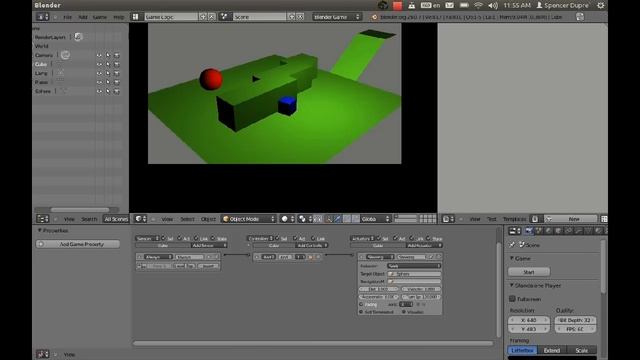Click Add Game Property button
This screenshot has height=360, width=640.
[78, 244]
